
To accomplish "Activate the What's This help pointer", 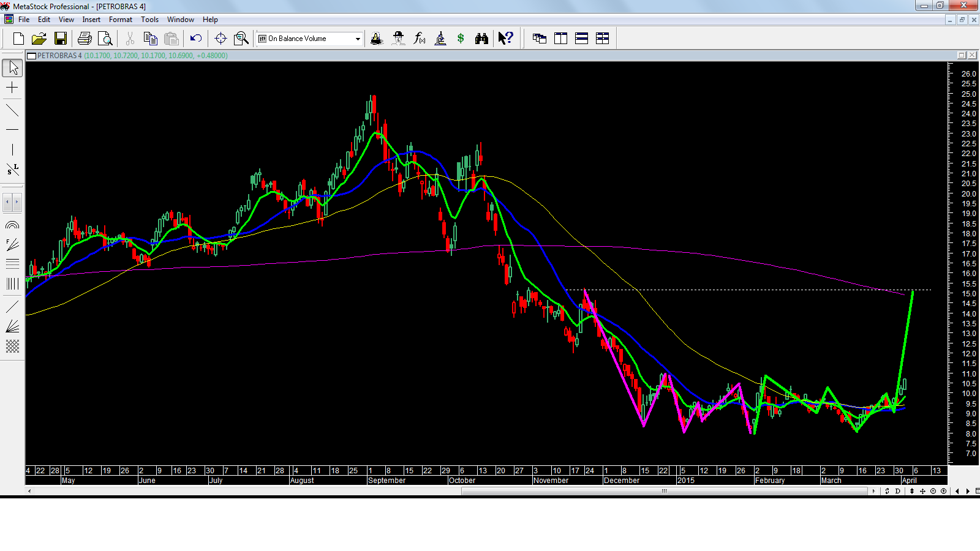I will pos(505,39).
